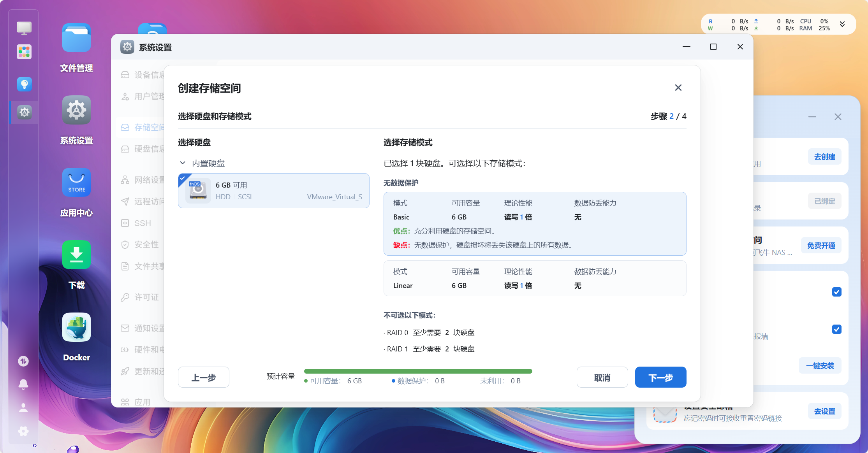Viewport: 868px width, 453px height.
Task: Close the 创建存储空间 dialog
Action: pos(678,88)
